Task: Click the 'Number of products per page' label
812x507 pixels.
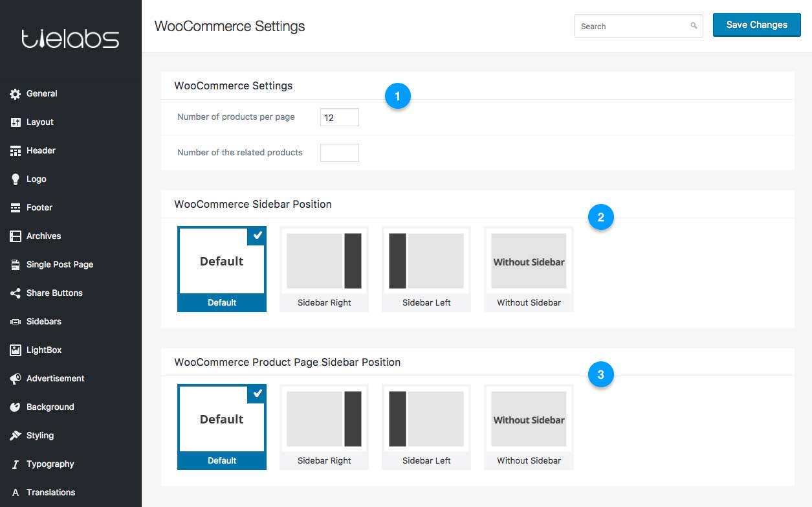Action: click(236, 117)
